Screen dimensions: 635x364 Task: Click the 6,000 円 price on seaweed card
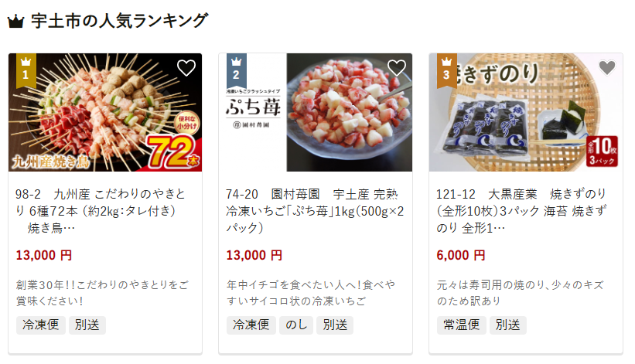click(x=460, y=255)
